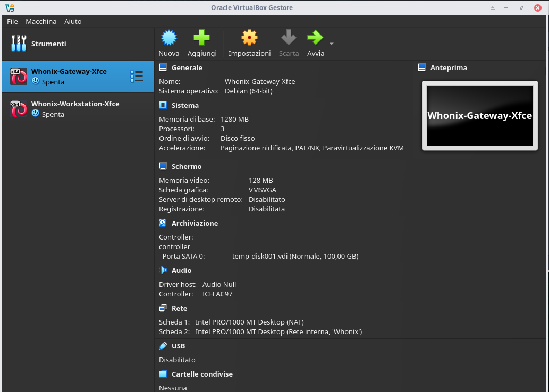Screen dimensions: 549x392
Task: Select the Whonix-Workstation-Xfce virtual machine
Action: coord(74,109)
